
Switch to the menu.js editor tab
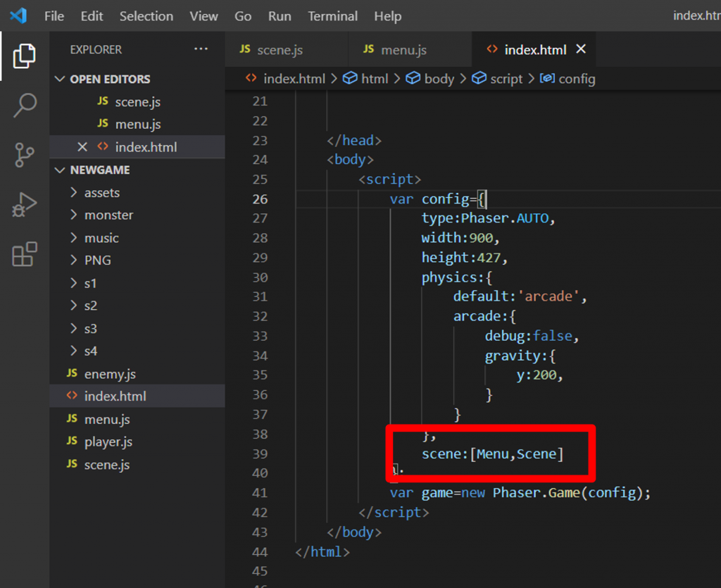click(x=410, y=49)
